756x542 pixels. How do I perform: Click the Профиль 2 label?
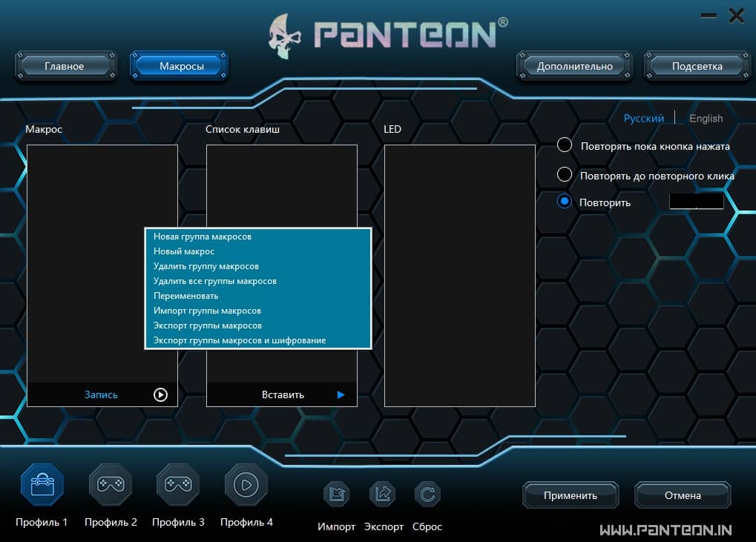111,522
